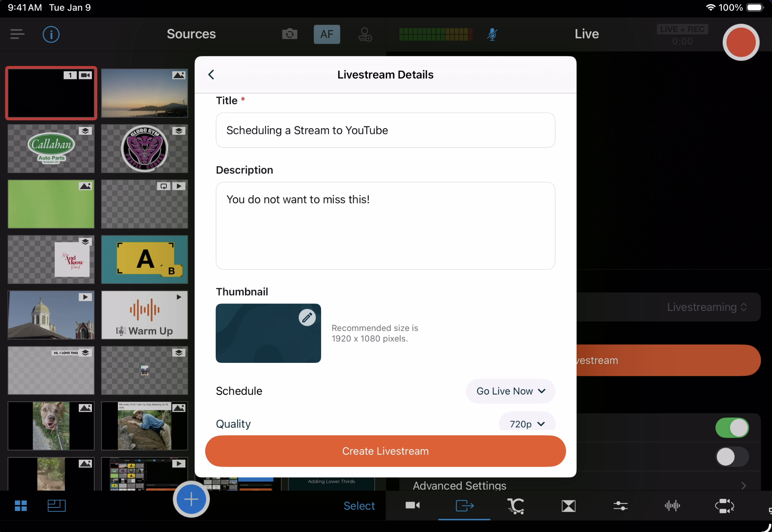Tap the back chevron in Livestream Details
The width and height of the screenshot is (772, 532).
[211, 75]
